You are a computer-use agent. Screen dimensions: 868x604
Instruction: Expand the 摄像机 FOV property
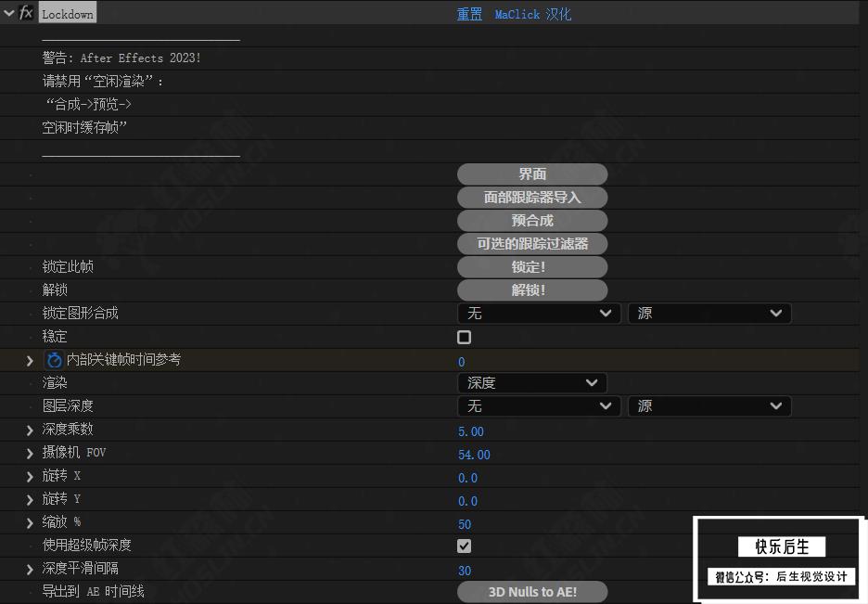(30, 454)
